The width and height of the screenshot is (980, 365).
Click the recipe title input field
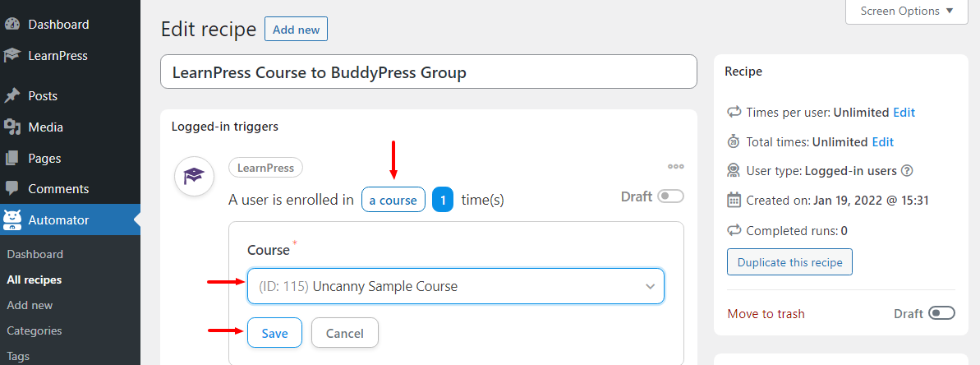(429, 72)
